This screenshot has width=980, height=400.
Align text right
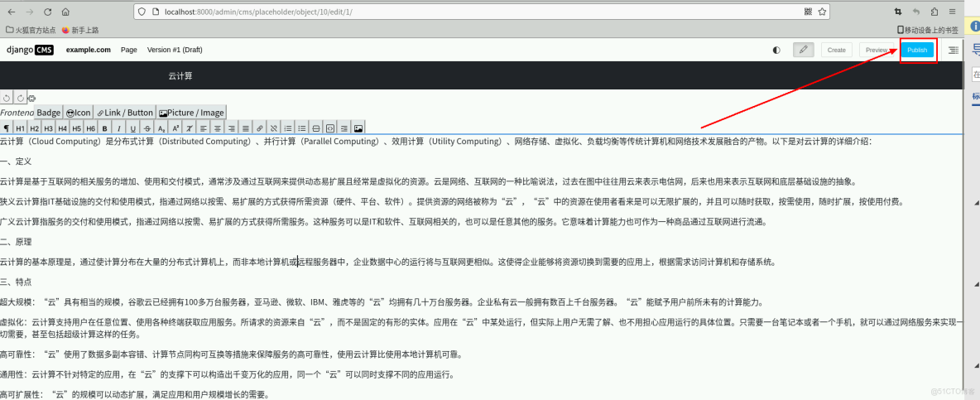click(x=231, y=128)
